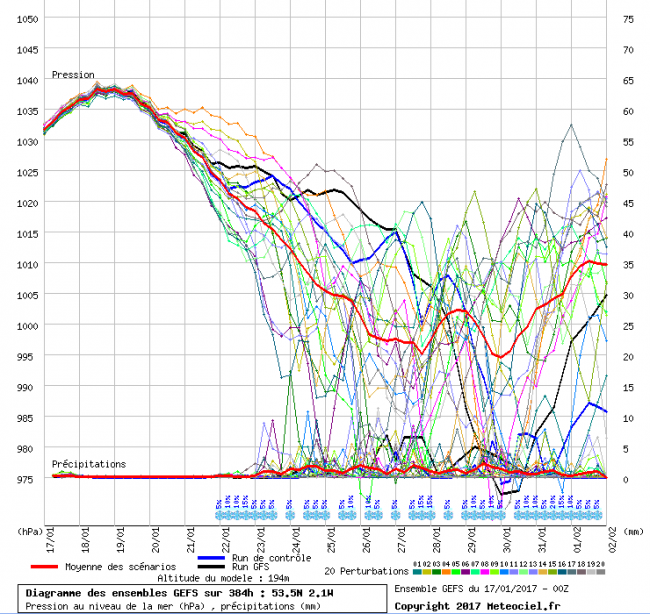Pick perturbation 14 gold legend swatch
Image resolution: width=650 pixels, height=614 pixels.
(x=543, y=572)
